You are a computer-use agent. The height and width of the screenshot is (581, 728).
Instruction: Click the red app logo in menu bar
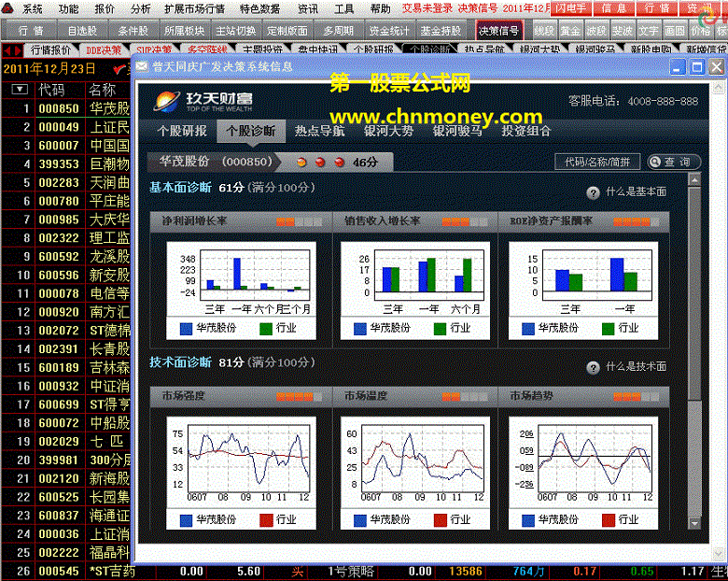[7, 7]
